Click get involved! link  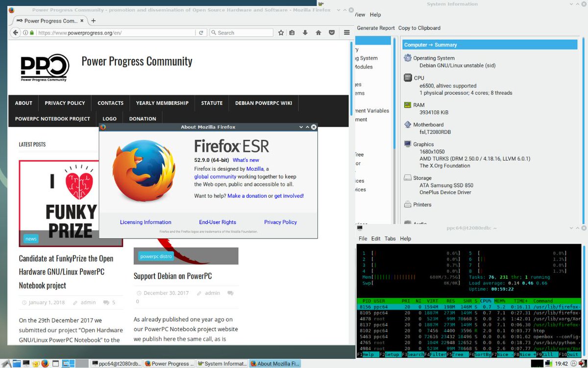(289, 196)
